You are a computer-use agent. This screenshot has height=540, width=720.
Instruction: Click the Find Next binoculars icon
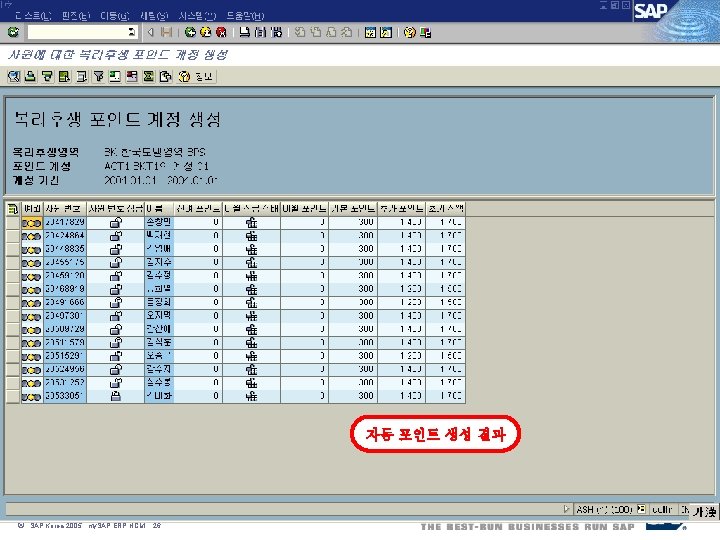pos(276,32)
